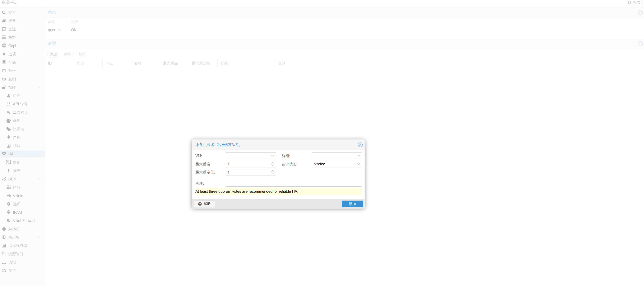This screenshot has width=644, height=286.
Task: Increase 最大重启 using the up stepper
Action: coord(272,163)
